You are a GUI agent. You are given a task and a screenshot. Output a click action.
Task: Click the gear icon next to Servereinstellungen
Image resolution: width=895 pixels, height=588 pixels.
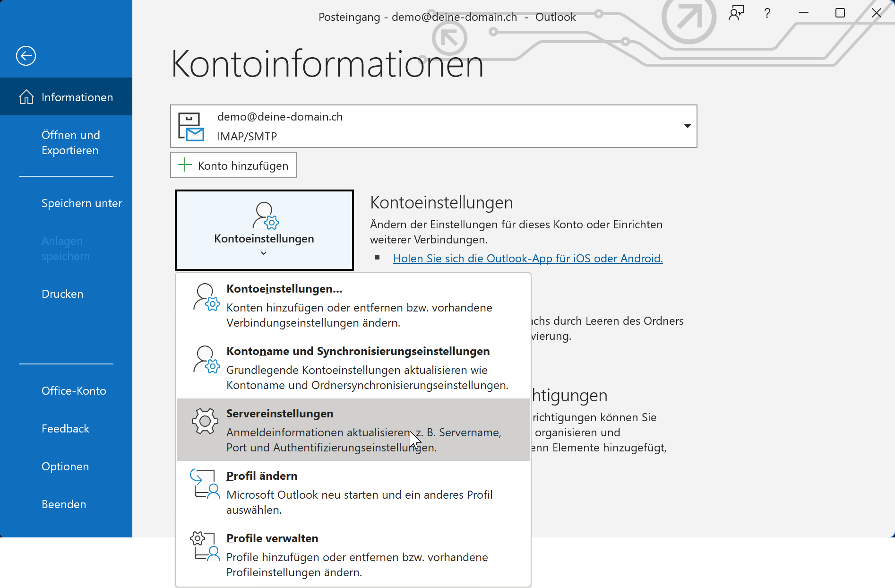(x=205, y=421)
